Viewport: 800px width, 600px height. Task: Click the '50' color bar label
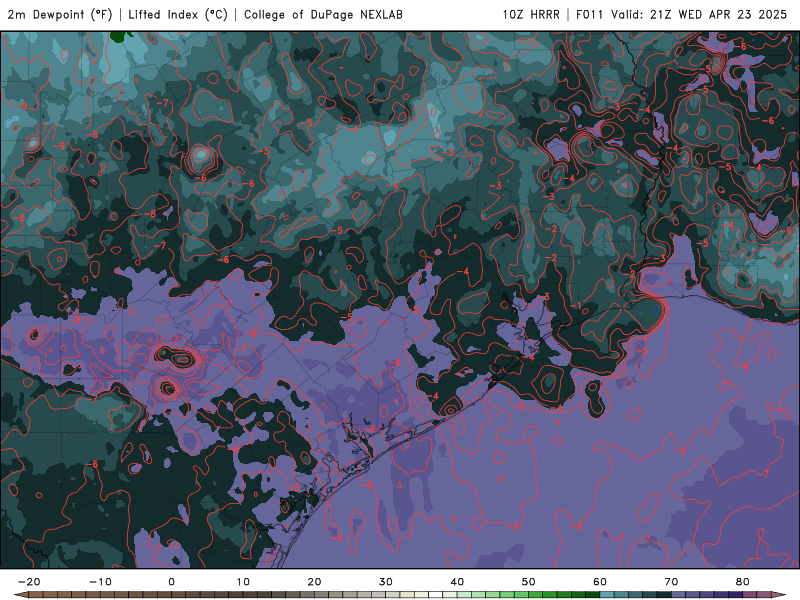[529, 582]
